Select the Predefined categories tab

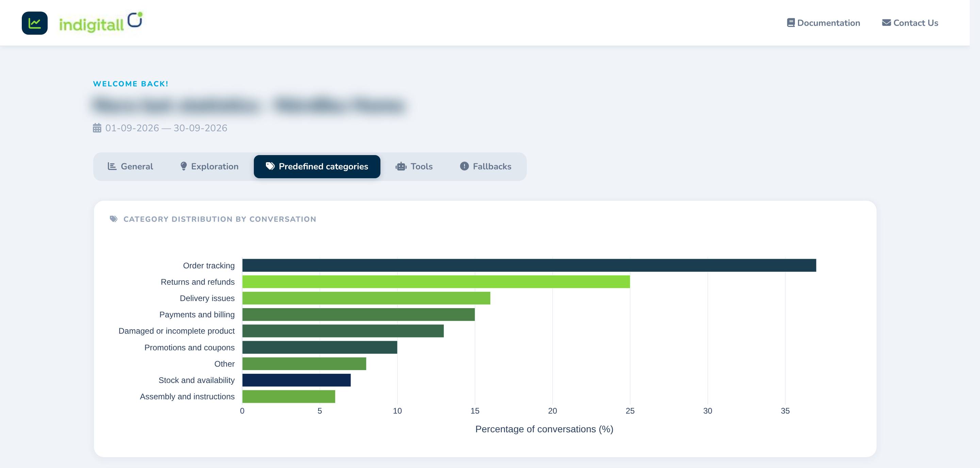(317, 167)
